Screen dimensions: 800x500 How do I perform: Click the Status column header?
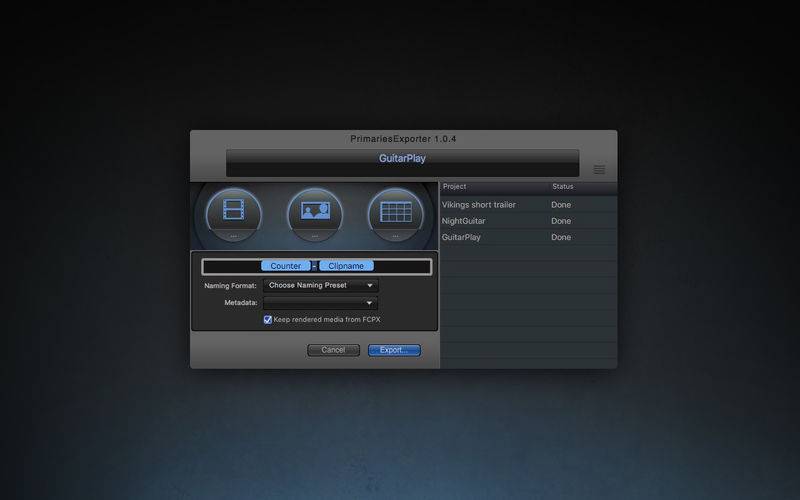(563, 187)
